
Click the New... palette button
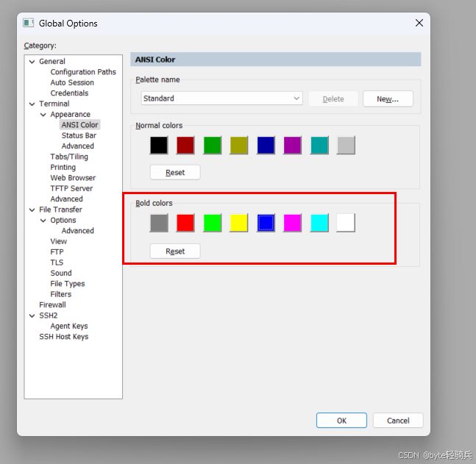pos(388,99)
